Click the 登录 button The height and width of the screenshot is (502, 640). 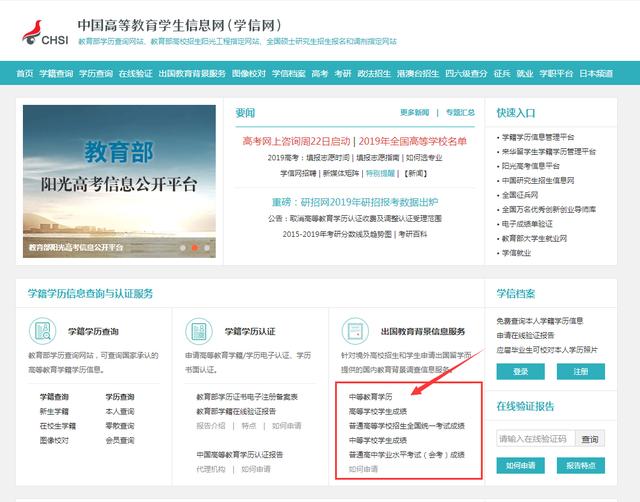coord(520,371)
